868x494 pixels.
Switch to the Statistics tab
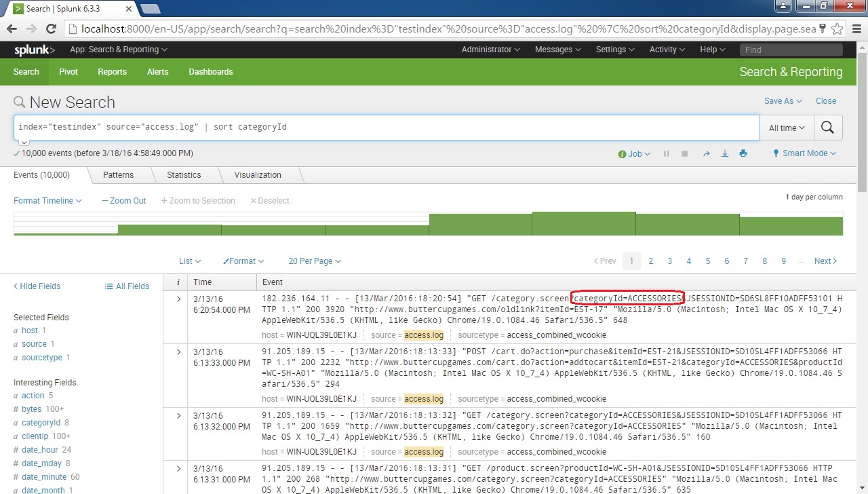[184, 174]
